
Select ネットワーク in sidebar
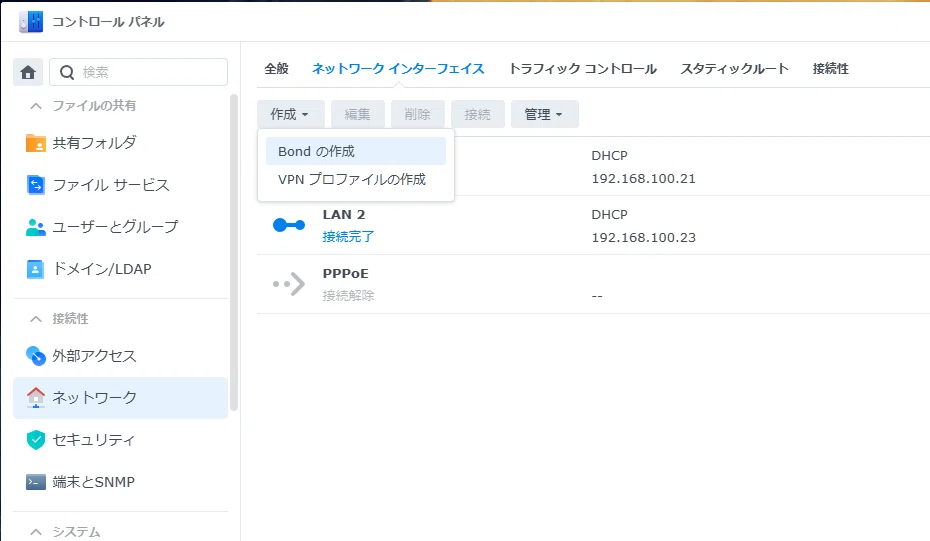click(x=120, y=397)
